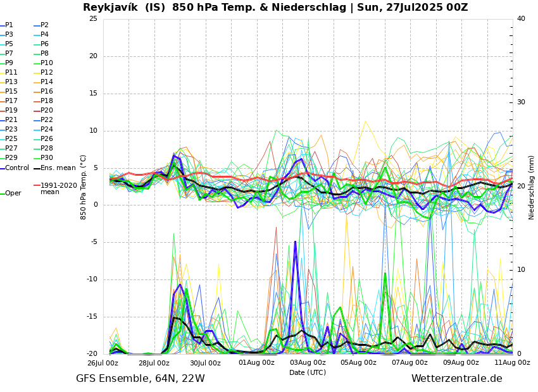
Task: Click the chart title text
Action: (275, 8)
